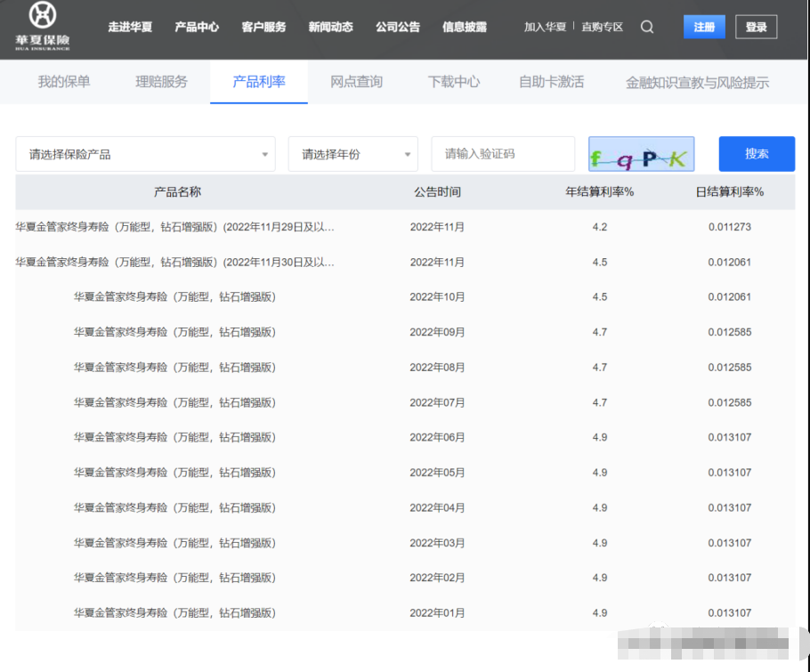Click daily rate in 2022年06月 row
Image resolution: width=810 pixels, height=672 pixels.
(x=729, y=438)
